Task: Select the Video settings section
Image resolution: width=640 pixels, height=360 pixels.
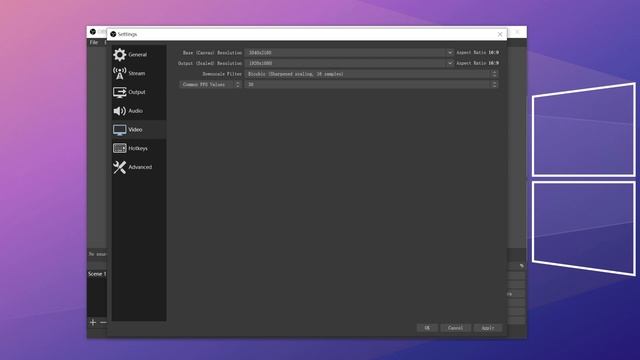Action: (139, 129)
